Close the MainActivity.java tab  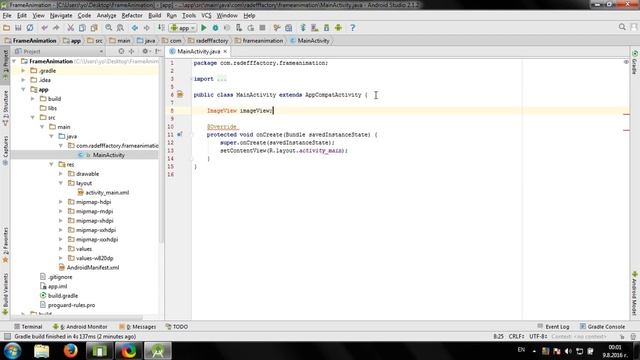pos(225,51)
